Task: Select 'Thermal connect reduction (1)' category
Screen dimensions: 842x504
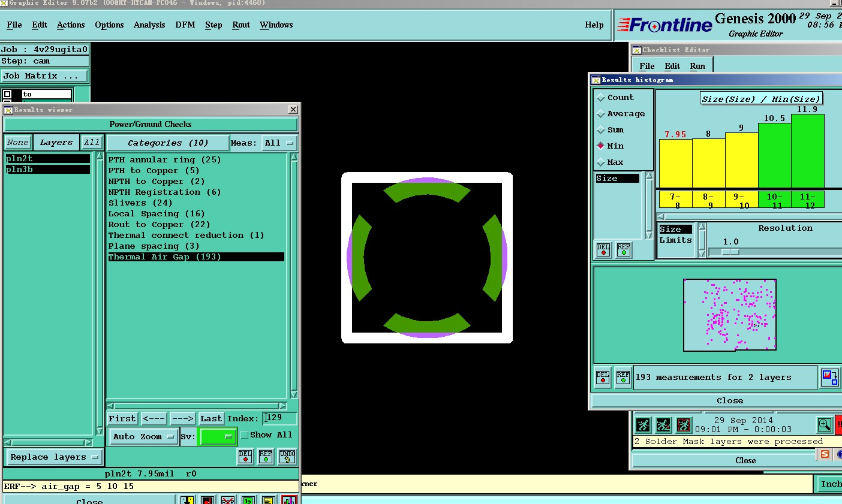Action: pos(186,236)
